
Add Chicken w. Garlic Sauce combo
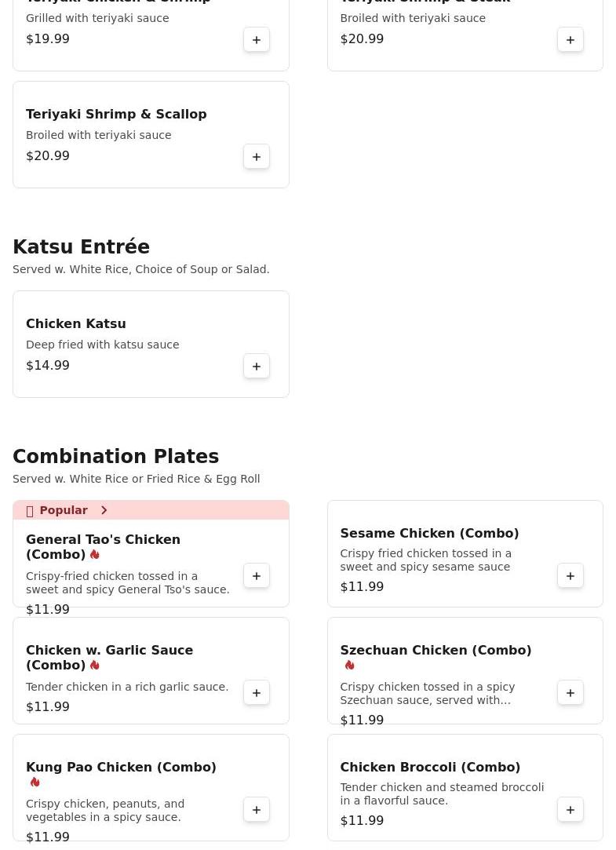tap(257, 692)
